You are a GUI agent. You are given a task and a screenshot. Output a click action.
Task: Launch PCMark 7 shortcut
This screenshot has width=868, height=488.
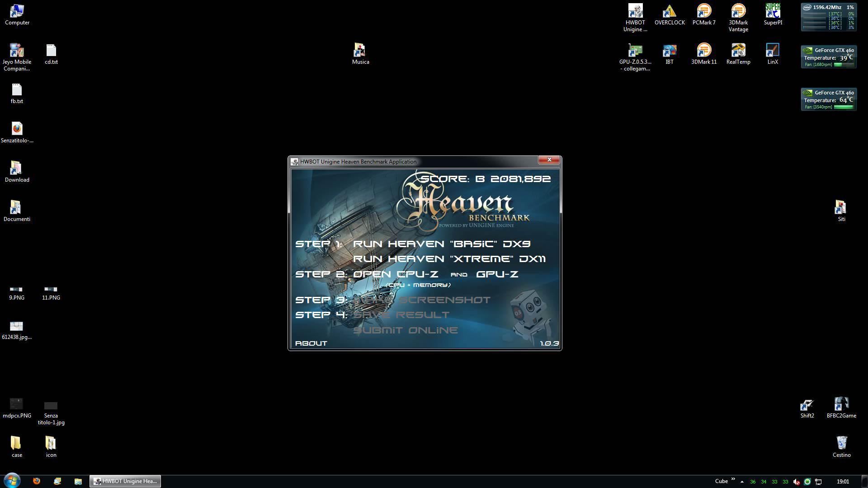(x=704, y=14)
